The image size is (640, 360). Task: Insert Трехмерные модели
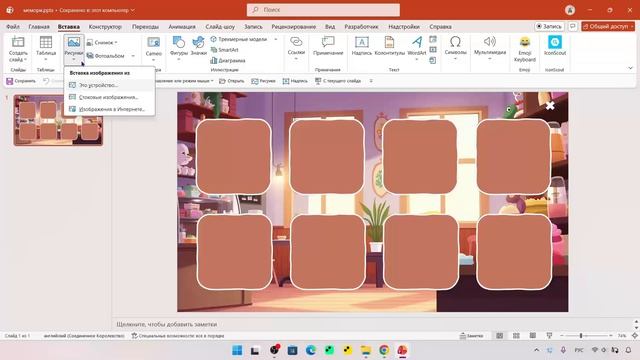240,39
